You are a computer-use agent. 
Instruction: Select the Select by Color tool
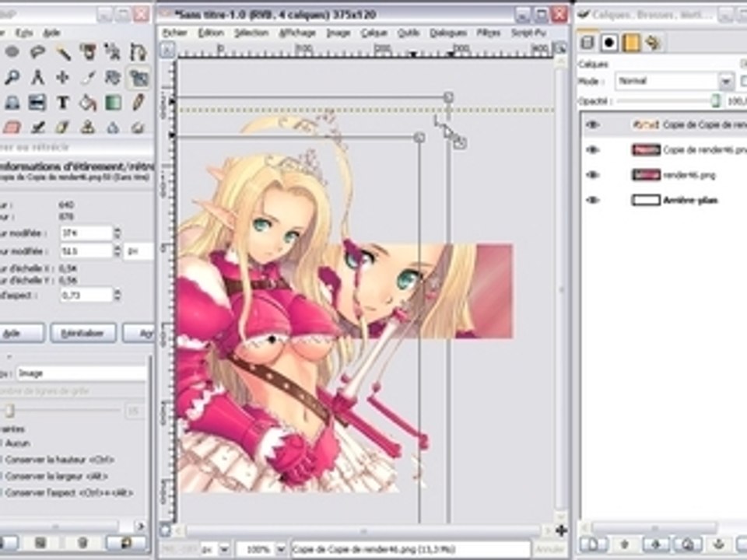click(x=88, y=52)
